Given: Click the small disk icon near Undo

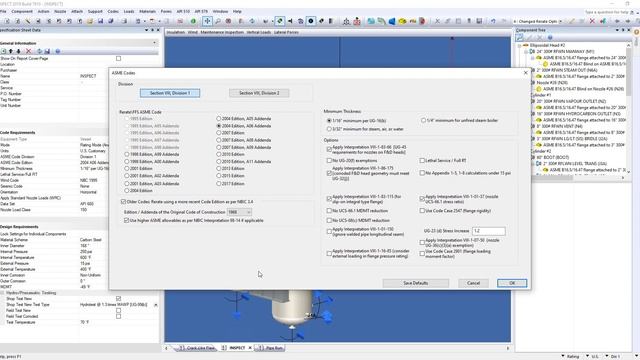Looking at the screenshot, I should pyautogui.click(x=479, y=21).
